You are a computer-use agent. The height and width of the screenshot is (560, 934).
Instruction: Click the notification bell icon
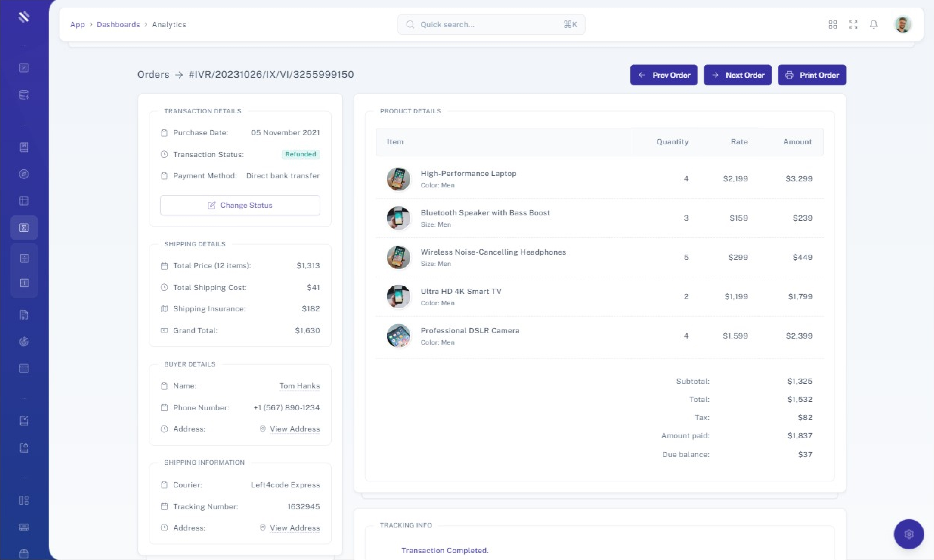tap(873, 25)
